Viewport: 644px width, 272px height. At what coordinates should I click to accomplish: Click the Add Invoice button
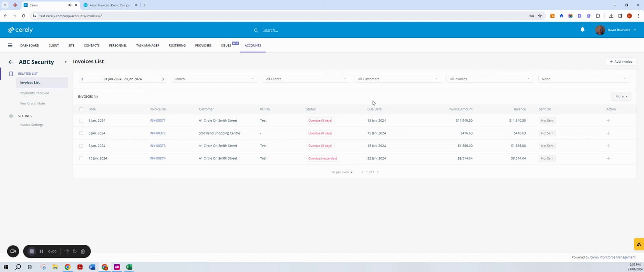(x=621, y=62)
